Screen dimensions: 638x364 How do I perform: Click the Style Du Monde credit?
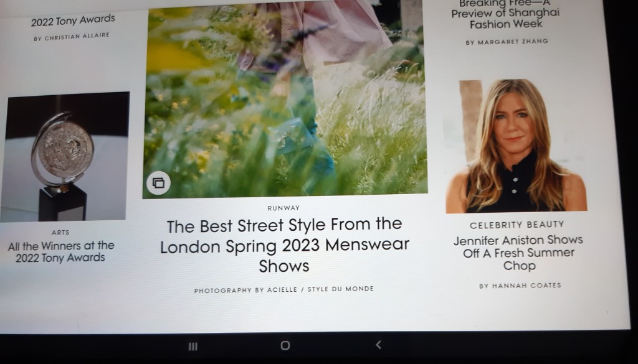343,289
